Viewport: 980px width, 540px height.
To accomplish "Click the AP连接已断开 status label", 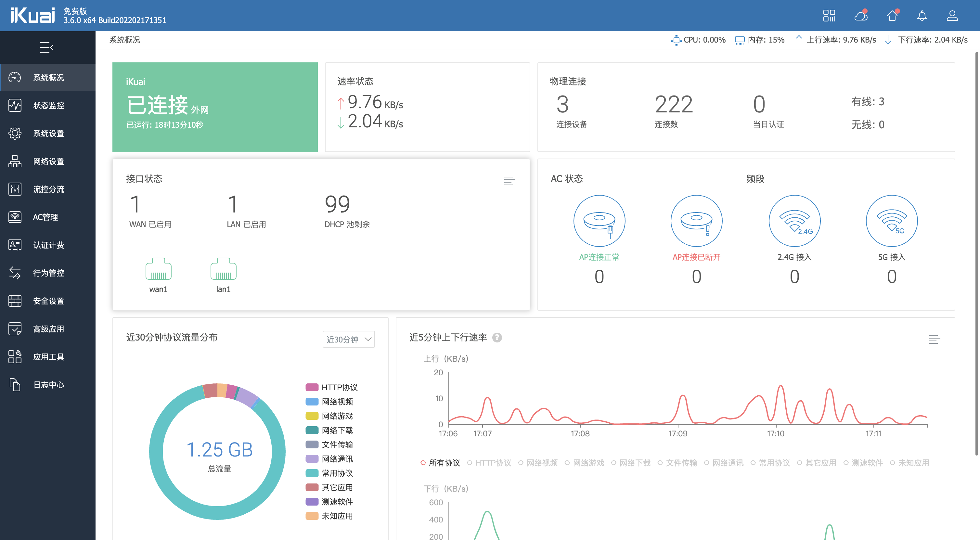I will (x=696, y=257).
